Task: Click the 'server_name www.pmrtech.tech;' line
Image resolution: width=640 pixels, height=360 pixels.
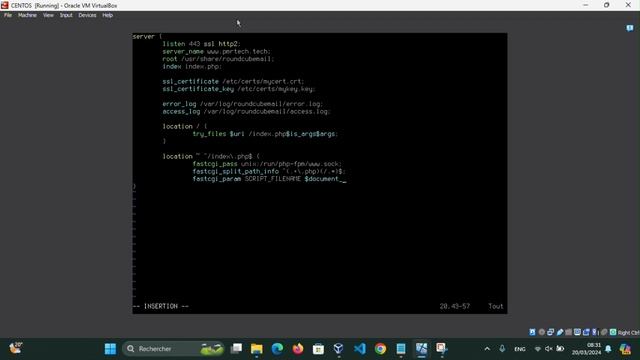Action: tap(216, 51)
